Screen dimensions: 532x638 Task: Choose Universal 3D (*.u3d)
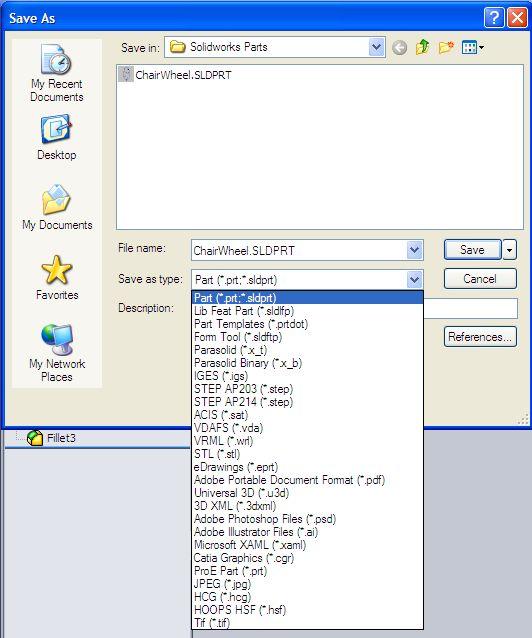(x=307, y=493)
